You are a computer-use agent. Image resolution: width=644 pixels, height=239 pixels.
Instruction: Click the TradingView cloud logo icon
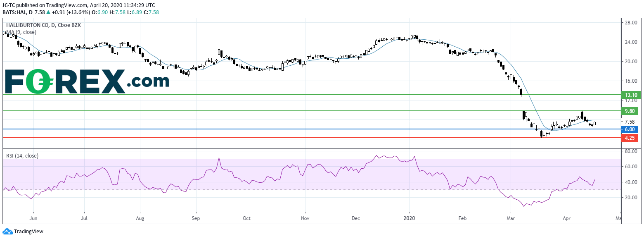7,232
